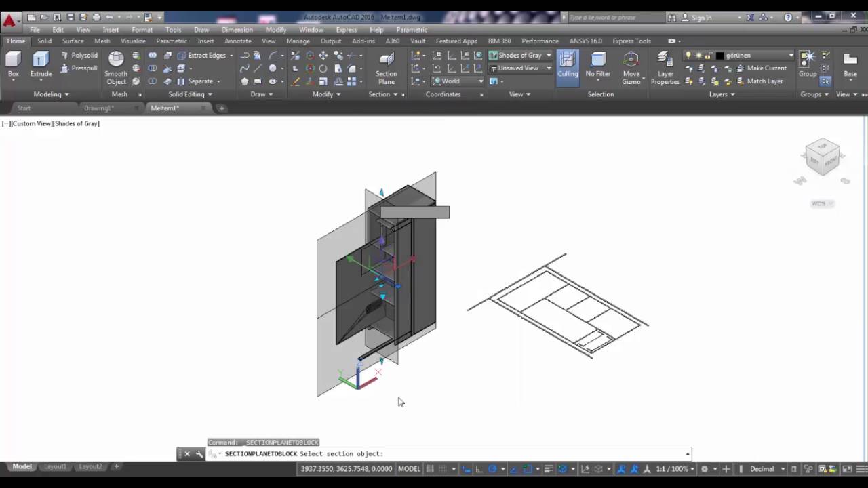Open the Express Tools ribbon tab
This screenshot has height=488, width=868.
631,41
